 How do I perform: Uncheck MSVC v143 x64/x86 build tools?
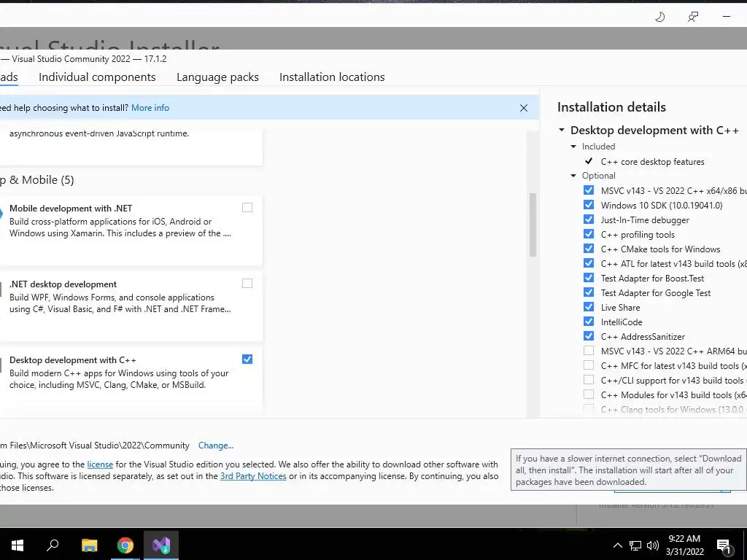(x=589, y=190)
